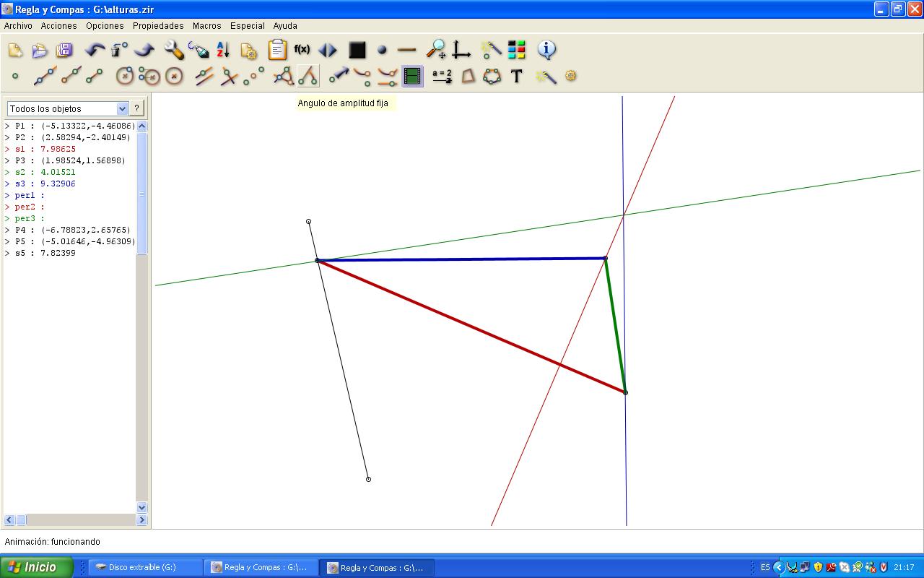Screen dimensions: 924x578
Task: Select the perpendicular line tool
Action: tap(229, 76)
